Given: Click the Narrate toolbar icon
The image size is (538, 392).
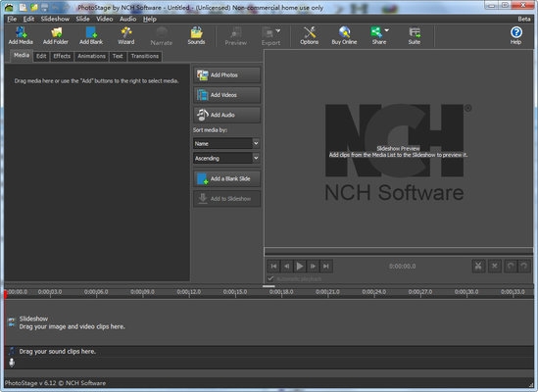Looking at the screenshot, I should coord(162,35).
